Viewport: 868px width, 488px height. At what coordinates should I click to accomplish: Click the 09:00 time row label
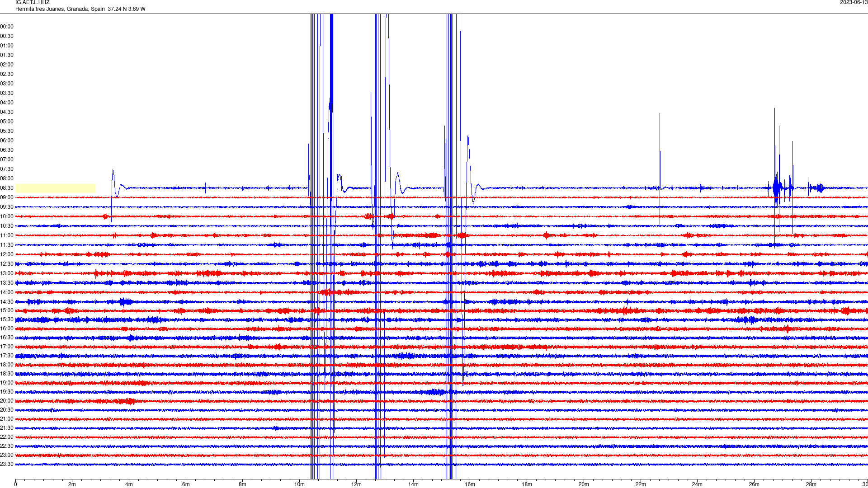[x=7, y=197]
